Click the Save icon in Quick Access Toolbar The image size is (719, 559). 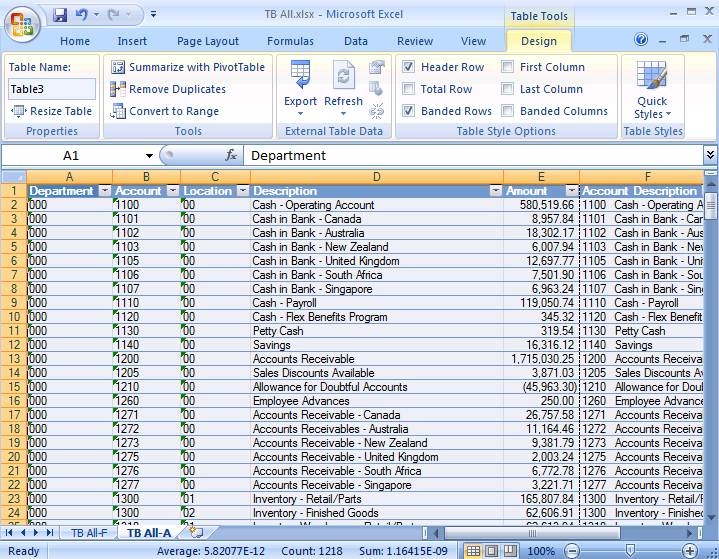click(x=60, y=15)
